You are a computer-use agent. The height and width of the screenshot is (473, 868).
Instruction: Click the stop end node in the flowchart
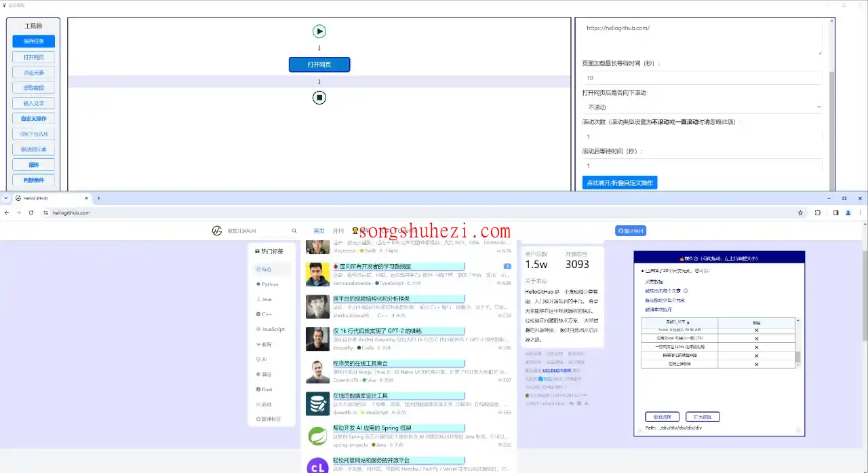click(319, 98)
